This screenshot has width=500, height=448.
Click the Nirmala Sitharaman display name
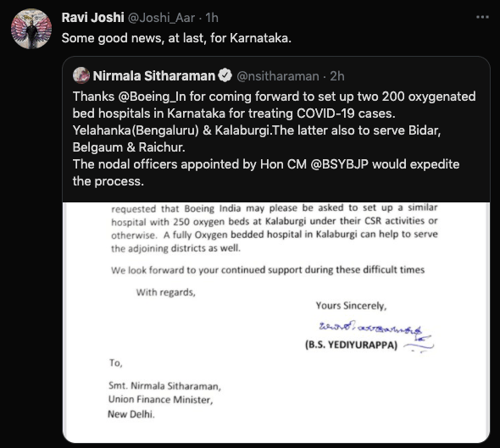pos(154,76)
